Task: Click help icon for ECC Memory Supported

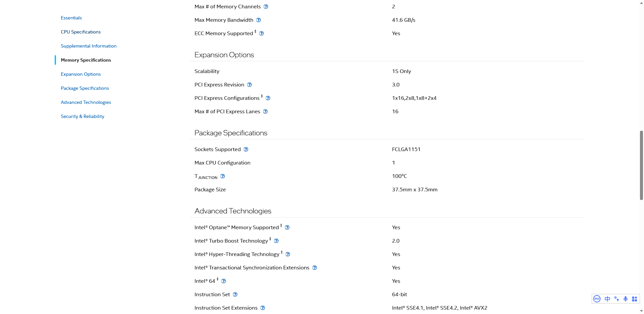Action: click(x=261, y=34)
